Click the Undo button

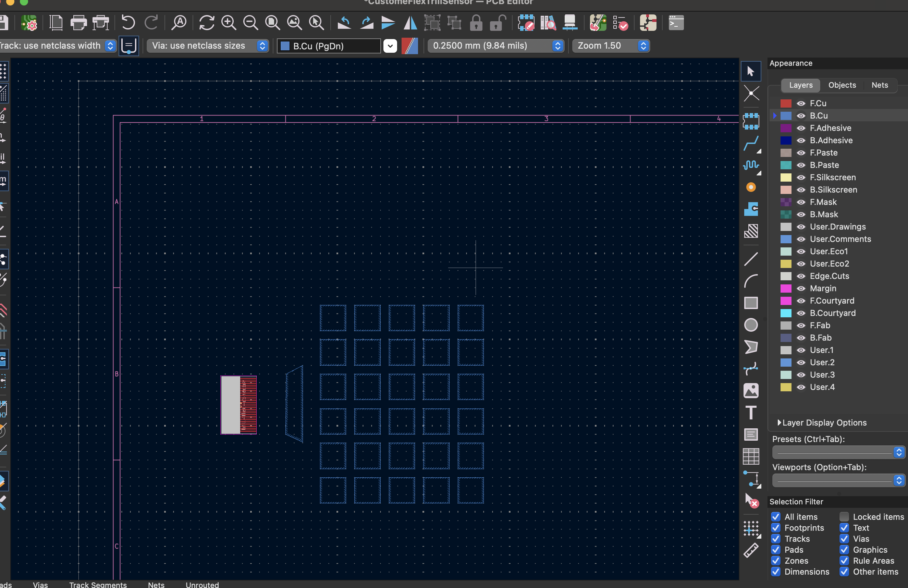(x=128, y=23)
